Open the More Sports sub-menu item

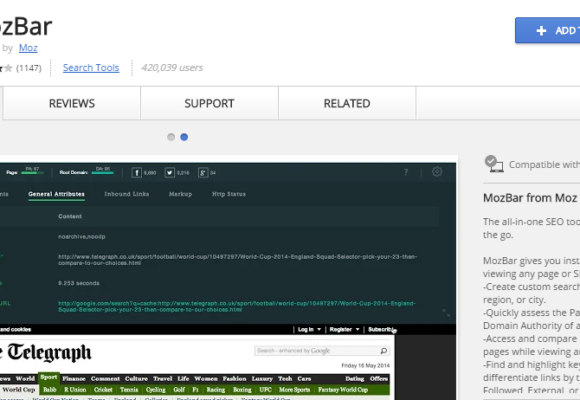[294, 390]
